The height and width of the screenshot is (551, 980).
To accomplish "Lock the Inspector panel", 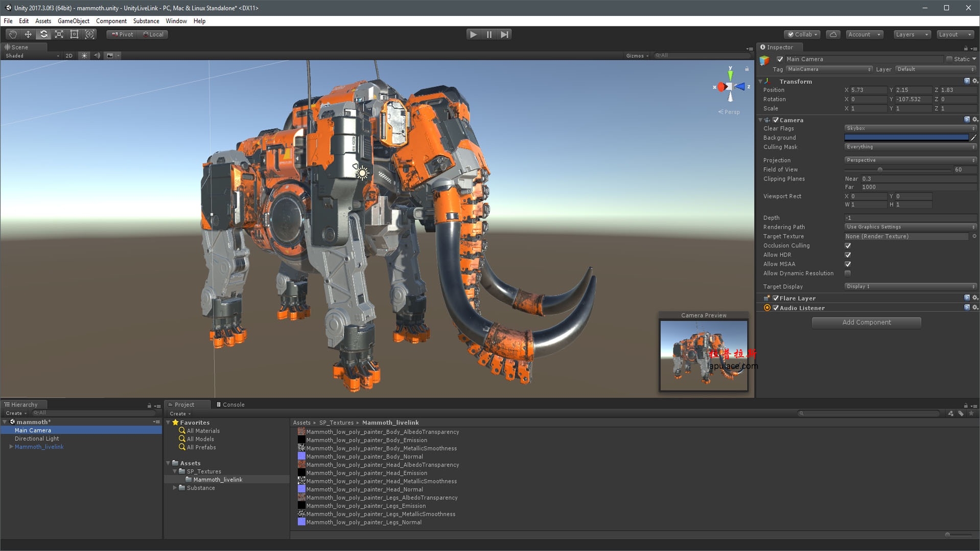I will pyautogui.click(x=966, y=48).
